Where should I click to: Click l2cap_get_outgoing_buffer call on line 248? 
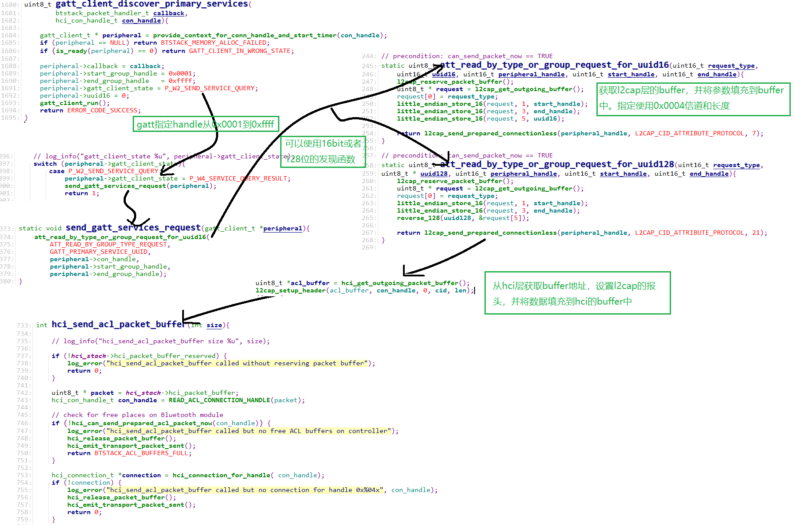coord(524,89)
